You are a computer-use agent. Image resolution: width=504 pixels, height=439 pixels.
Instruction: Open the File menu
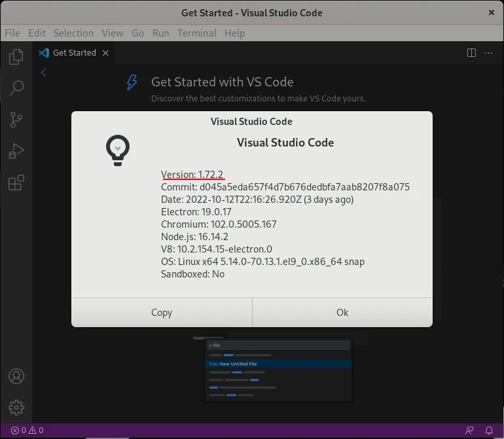click(12, 33)
